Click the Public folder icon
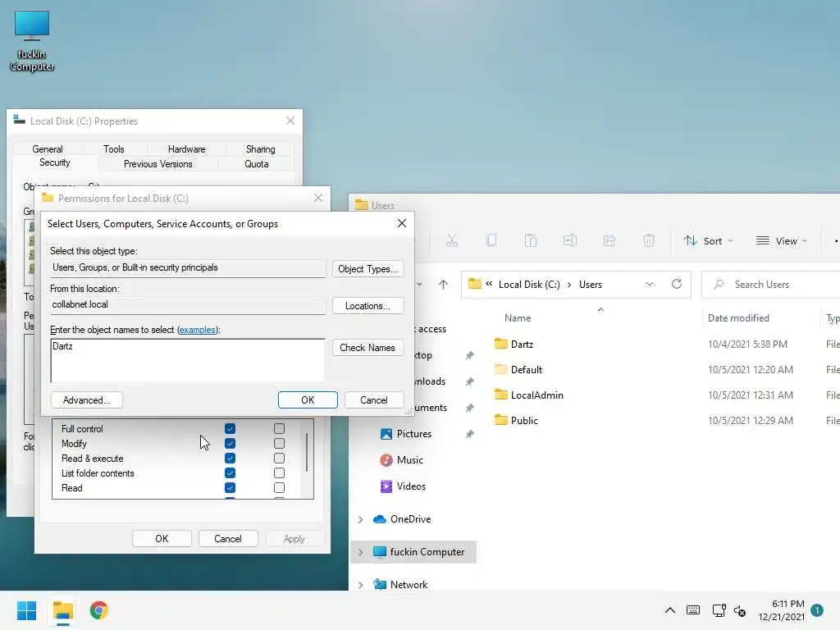 501,420
